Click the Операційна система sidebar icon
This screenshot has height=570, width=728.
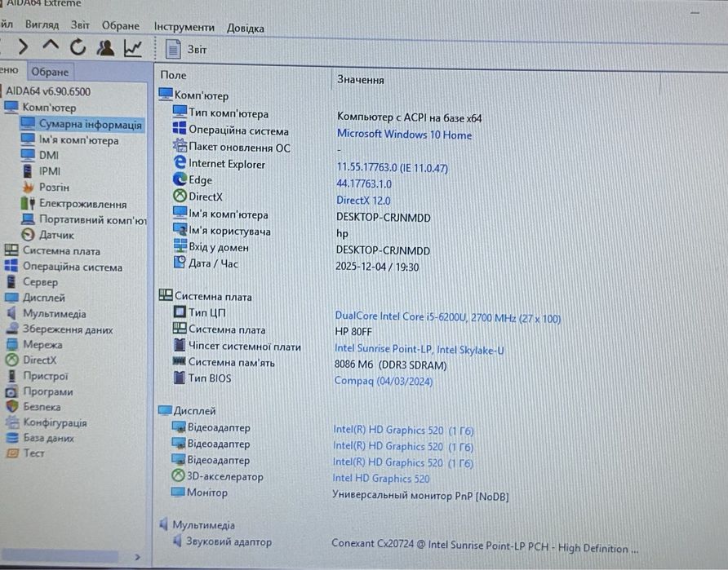(11, 266)
